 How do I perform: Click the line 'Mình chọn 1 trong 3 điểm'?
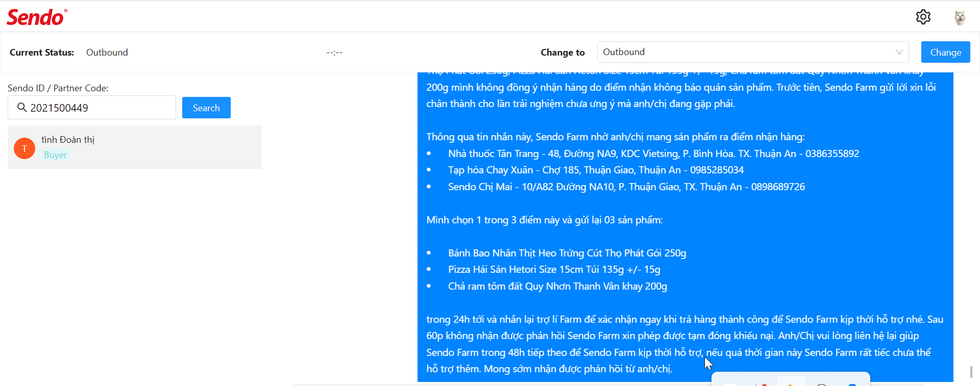click(545, 220)
